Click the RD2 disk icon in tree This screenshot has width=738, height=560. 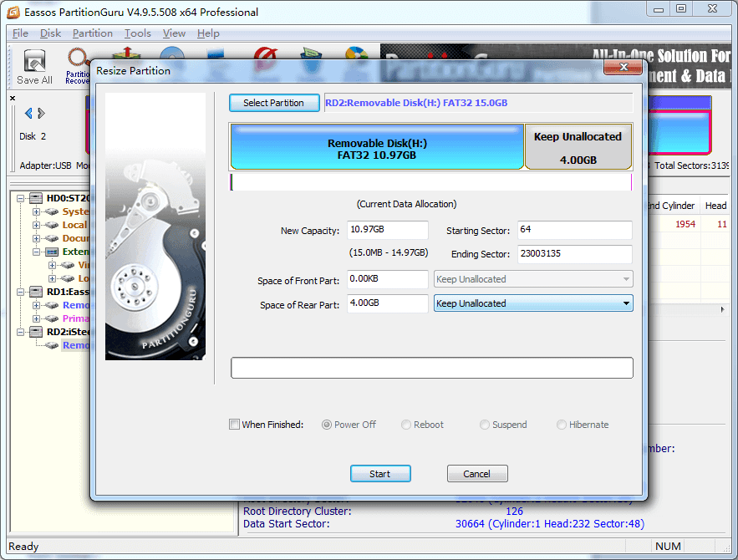(x=36, y=332)
